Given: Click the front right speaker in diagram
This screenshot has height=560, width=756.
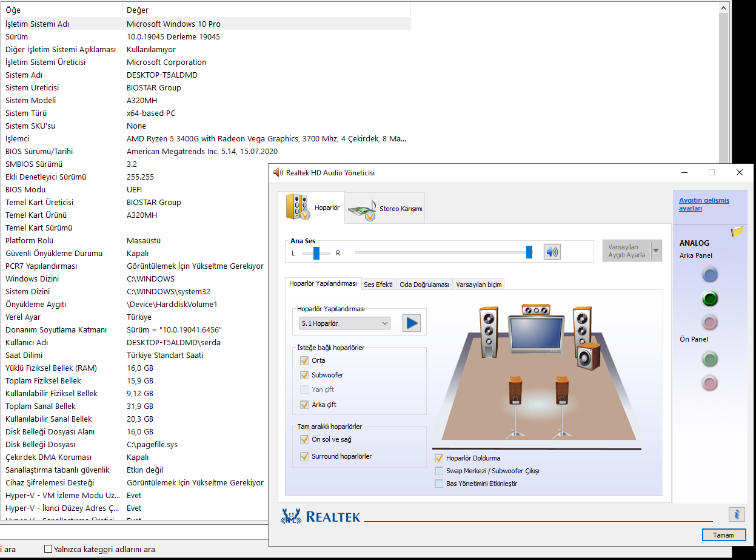Looking at the screenshot, I should pos(582,325).
